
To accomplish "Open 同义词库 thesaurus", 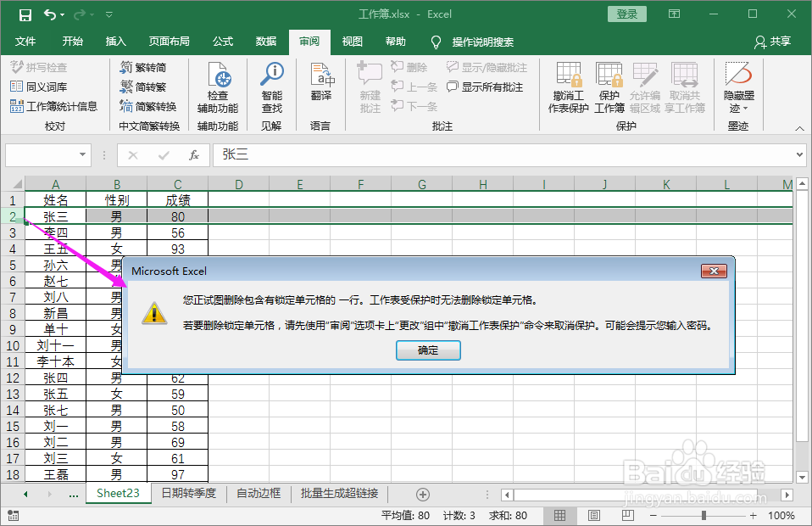I will 39,87.
